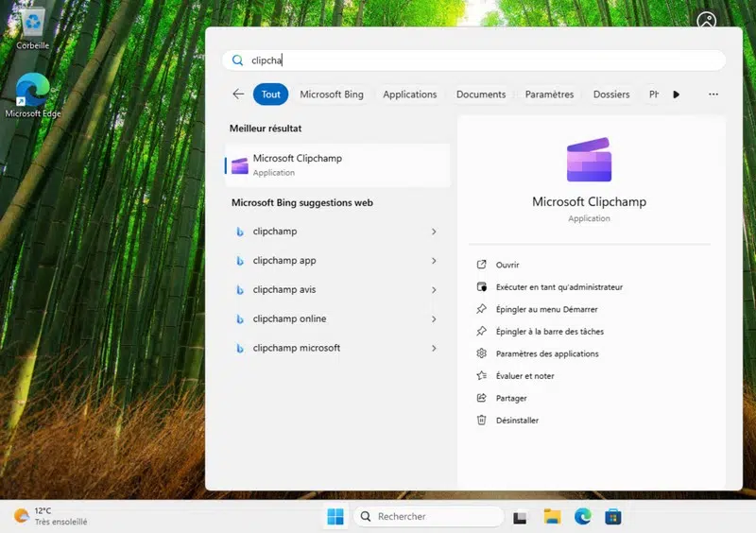Select 'Épingler à la barre des tâches'
Viewport: 756px width, 533px height.
[x=549, y=332]
